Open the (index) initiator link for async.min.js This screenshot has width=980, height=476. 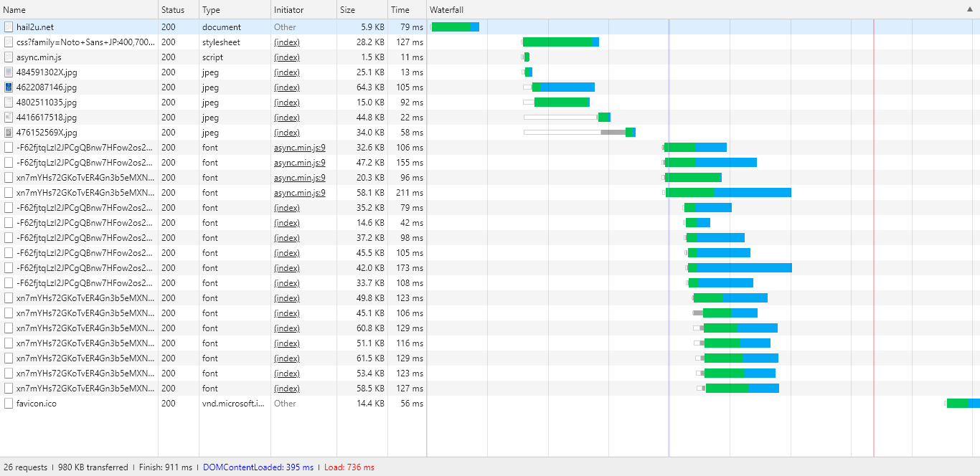pyautogui.click(x=287, y=57)
